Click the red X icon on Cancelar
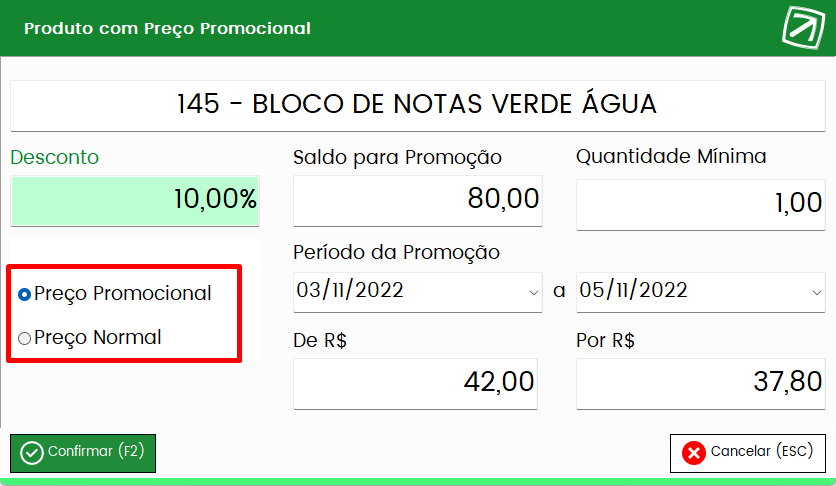Screen dimensions: 836x486 point(694,453)
